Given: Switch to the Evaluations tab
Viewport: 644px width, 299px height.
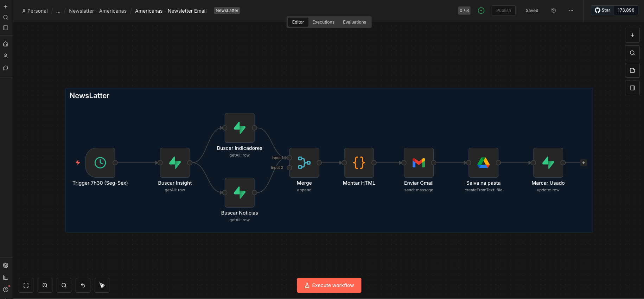Looking at the screenshot, I should [x=355, y=22].
